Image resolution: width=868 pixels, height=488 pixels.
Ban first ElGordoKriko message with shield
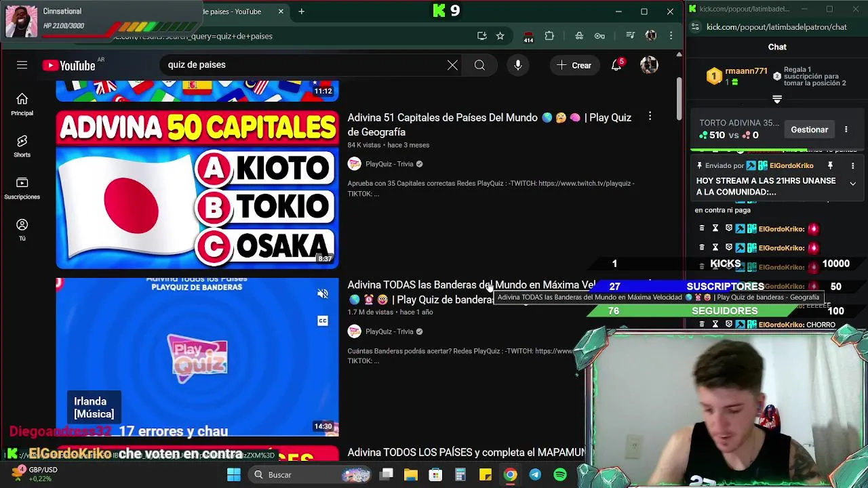(728, 228)
